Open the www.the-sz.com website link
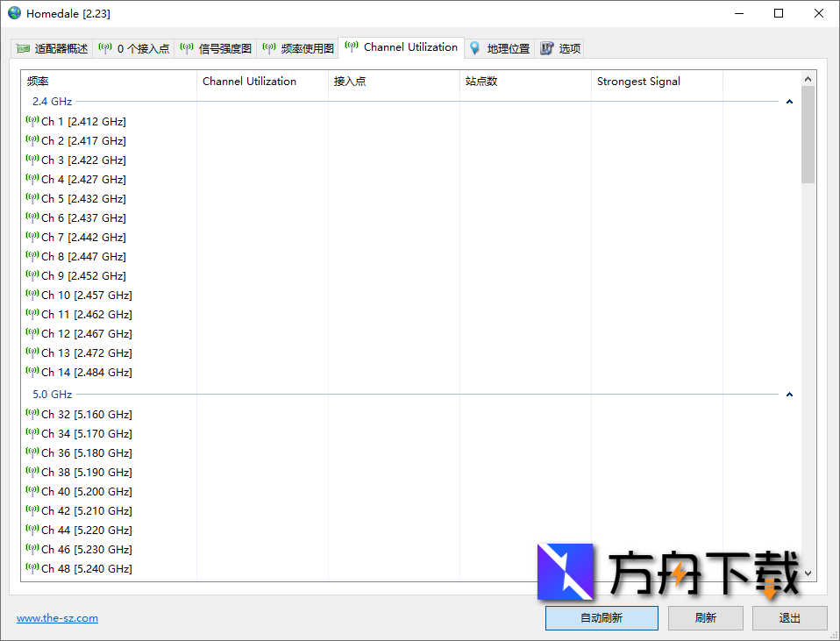 point(56,617)
